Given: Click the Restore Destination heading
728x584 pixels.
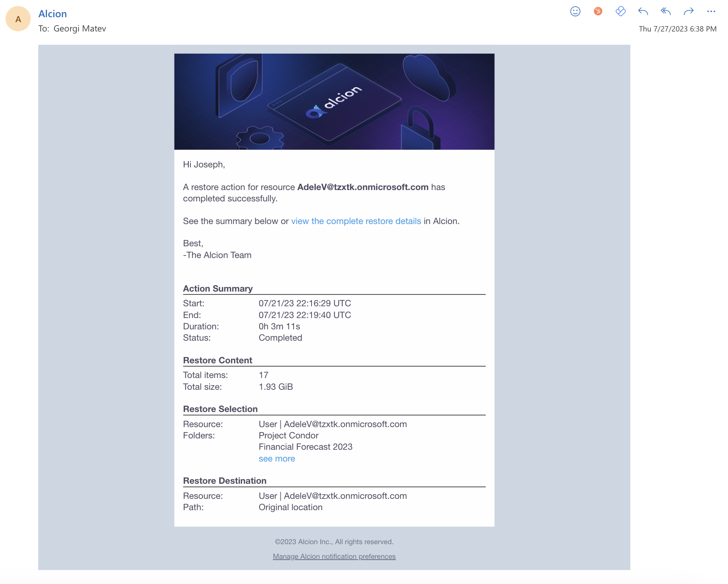Looking at the screenshot, I should pyautogui.click(x=225, y=481).
